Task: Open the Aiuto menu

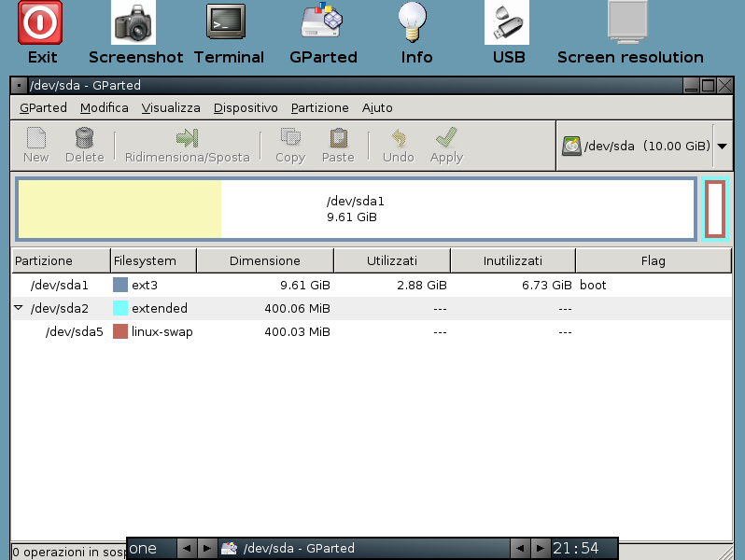Action: (x=377, y=108)
